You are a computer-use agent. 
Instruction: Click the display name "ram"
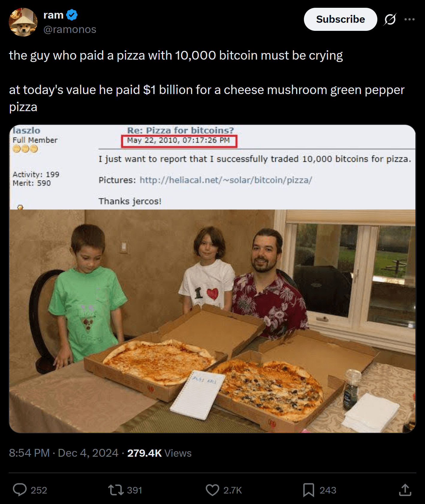pyautogui.click(x=53, y=15)
